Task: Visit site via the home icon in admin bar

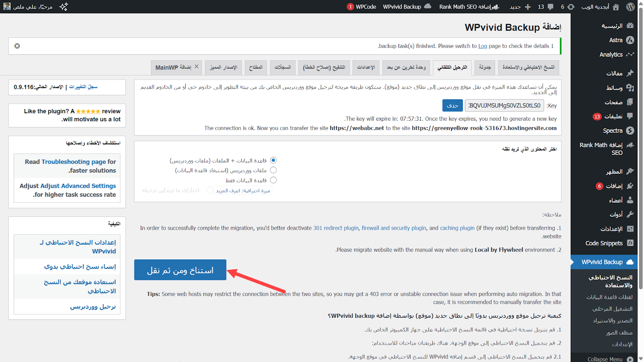Action: coord(616,7)
